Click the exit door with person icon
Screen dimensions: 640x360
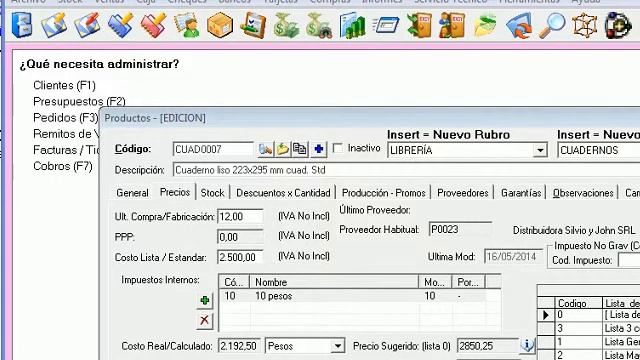pyautogui.click(x=452, y=25)
